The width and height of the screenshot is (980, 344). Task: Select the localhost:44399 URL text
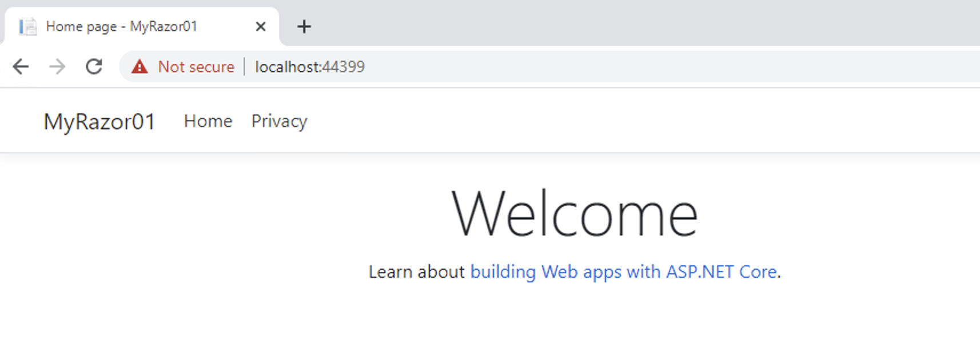[x=309, y=67]
